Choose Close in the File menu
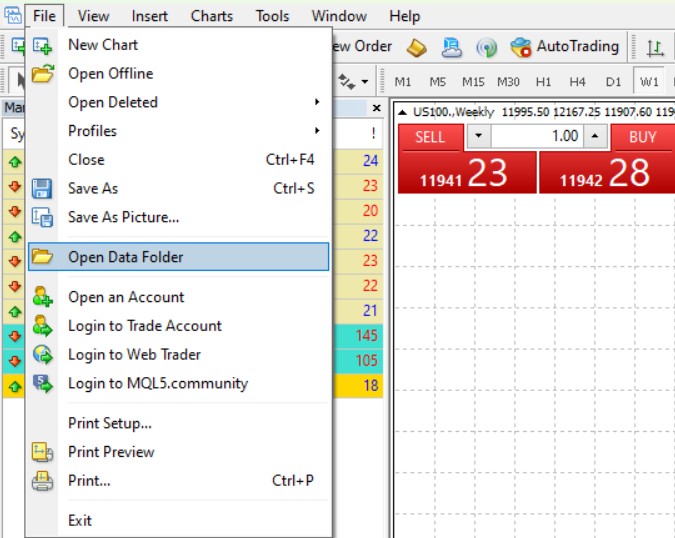Image resolution: width=675 pixels, height=538 pixels. click(178, 160)
